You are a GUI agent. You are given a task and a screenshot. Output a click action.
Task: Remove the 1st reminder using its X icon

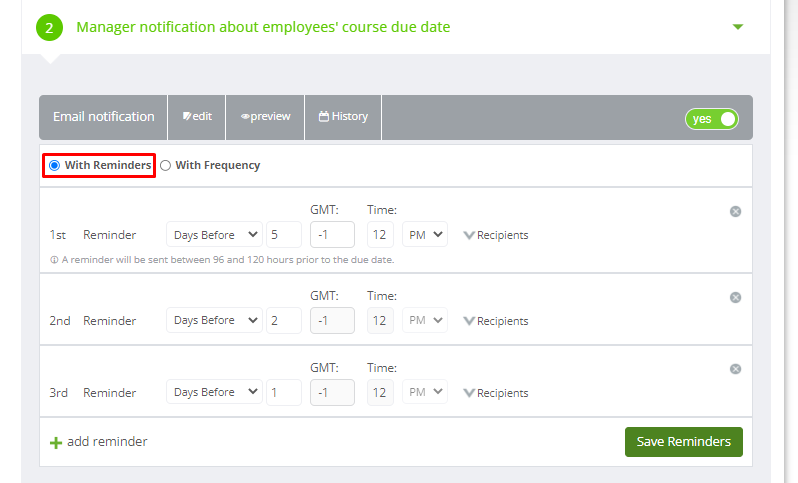coord(735,211)
